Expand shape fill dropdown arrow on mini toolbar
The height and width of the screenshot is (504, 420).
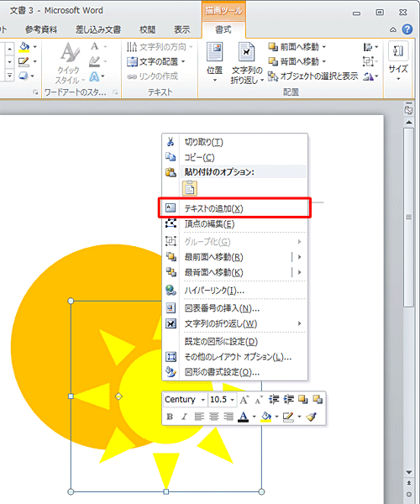276,417
